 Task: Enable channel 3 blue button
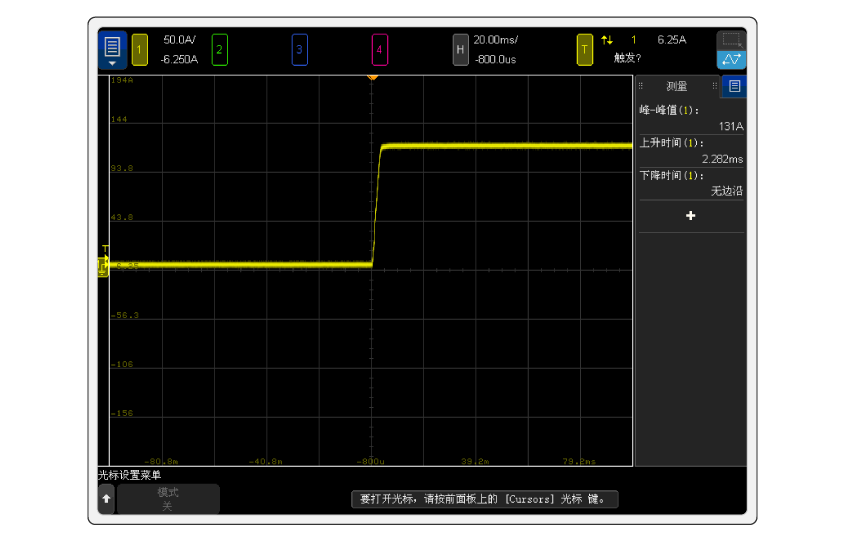click(299, 49)
